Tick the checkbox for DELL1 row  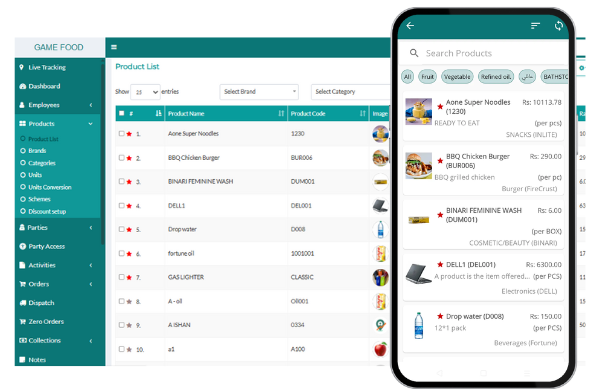[x=121, y=206]
